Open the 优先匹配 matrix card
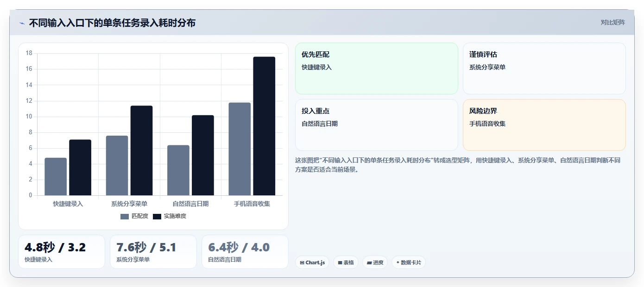 point(376,69)
